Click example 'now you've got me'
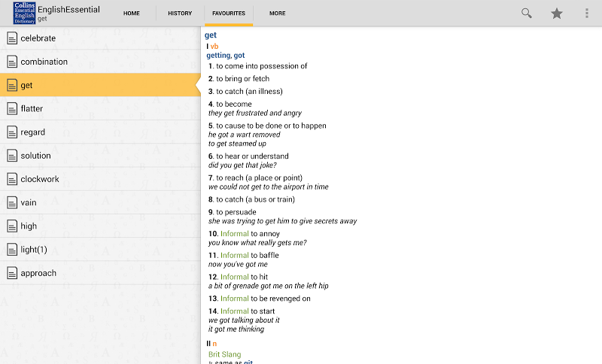The height and width of the screenshot is (364, 602). [x=238, y=264]
